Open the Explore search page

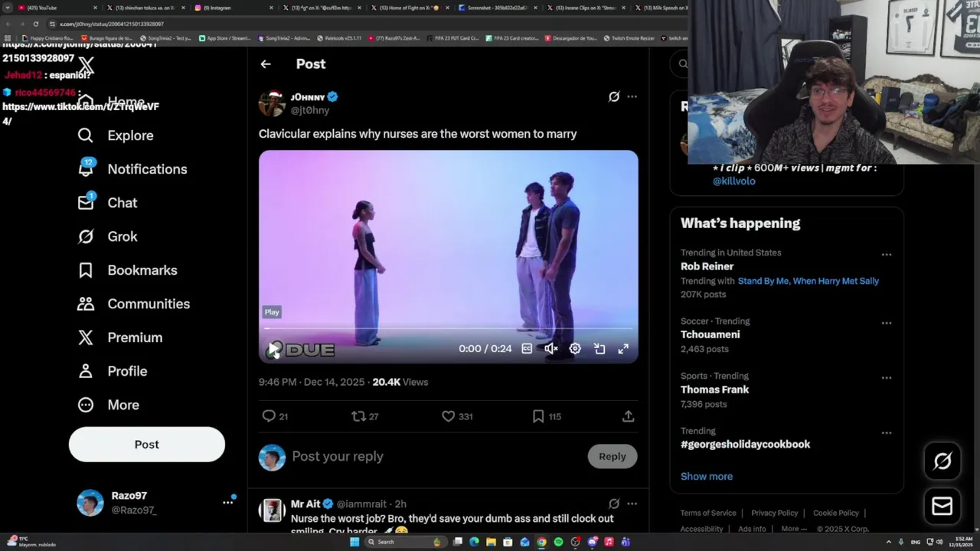coord(116,135)
